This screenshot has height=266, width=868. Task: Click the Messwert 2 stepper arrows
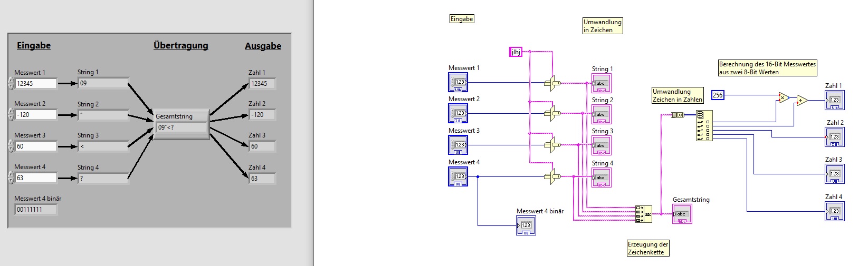(x=11, y=114)
